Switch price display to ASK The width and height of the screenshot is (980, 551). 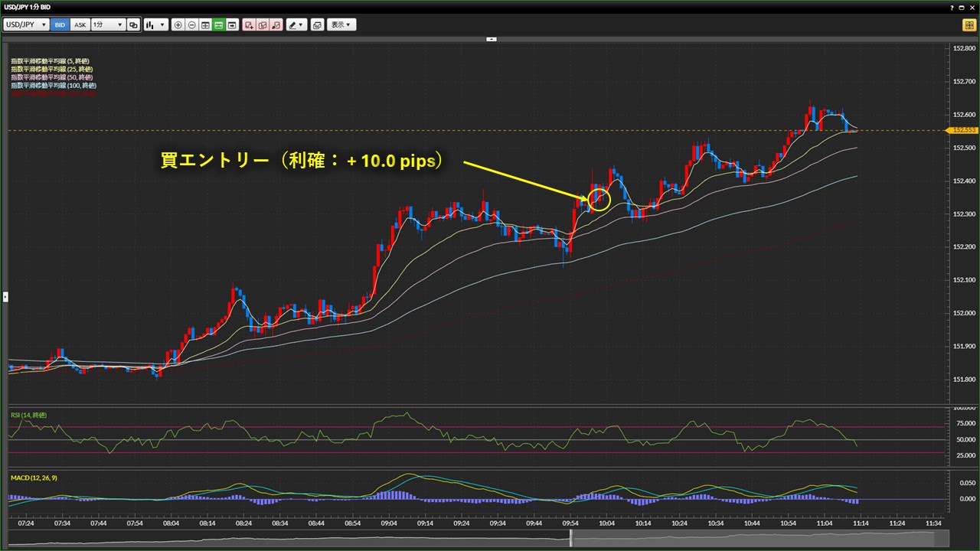pos(80,24)
